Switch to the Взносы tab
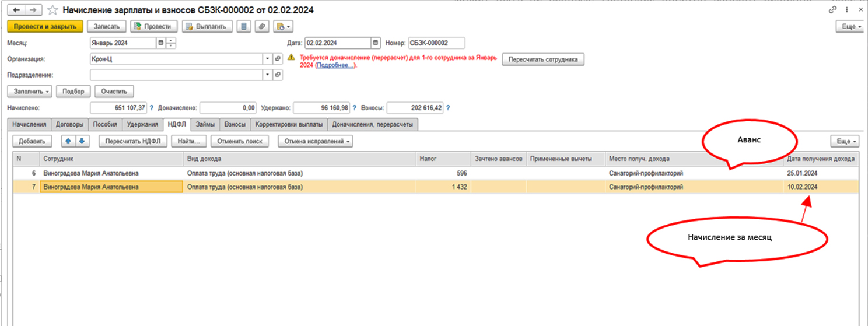 [235, 124]
